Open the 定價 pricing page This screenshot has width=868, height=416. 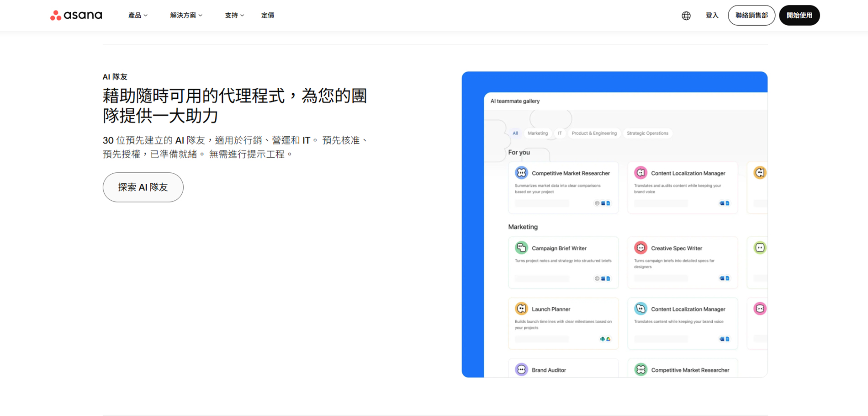pos(268,16)
